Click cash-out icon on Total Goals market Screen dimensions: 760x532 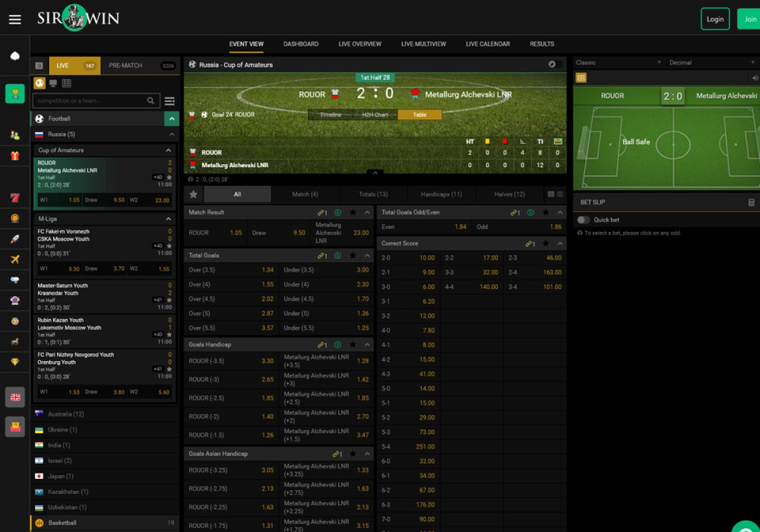(338, 256)
